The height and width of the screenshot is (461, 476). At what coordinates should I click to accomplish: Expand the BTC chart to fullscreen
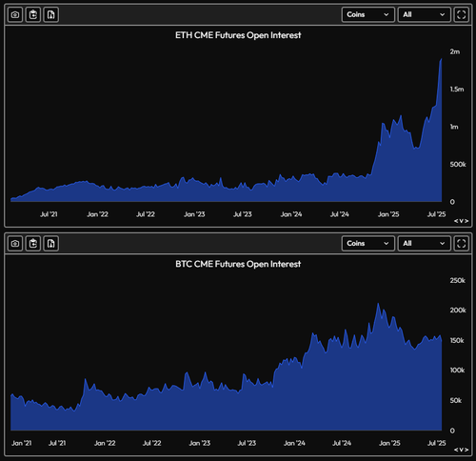(x=462, y=244)
